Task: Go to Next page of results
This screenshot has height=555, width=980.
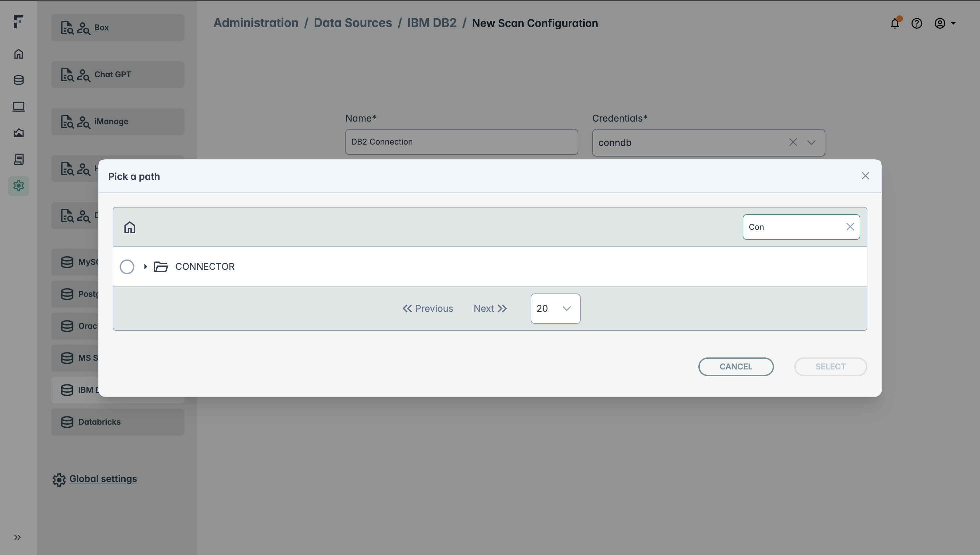Action: point(490,308)
